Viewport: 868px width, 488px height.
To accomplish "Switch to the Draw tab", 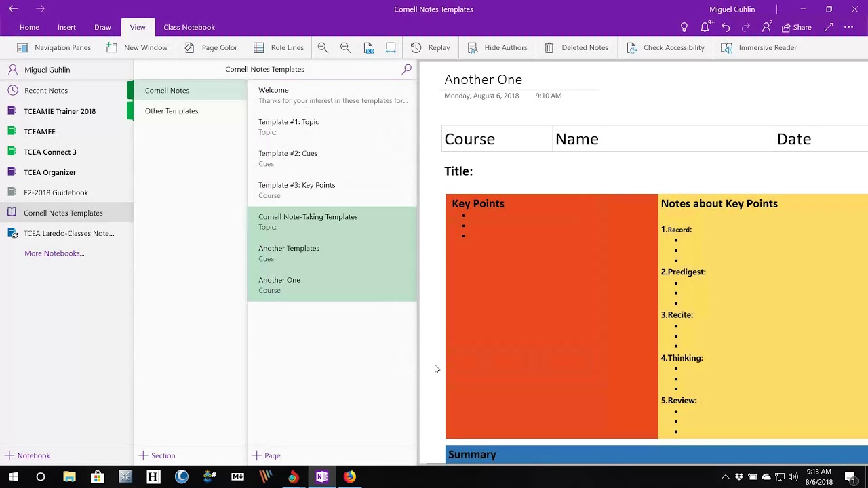I will (102, 27).
